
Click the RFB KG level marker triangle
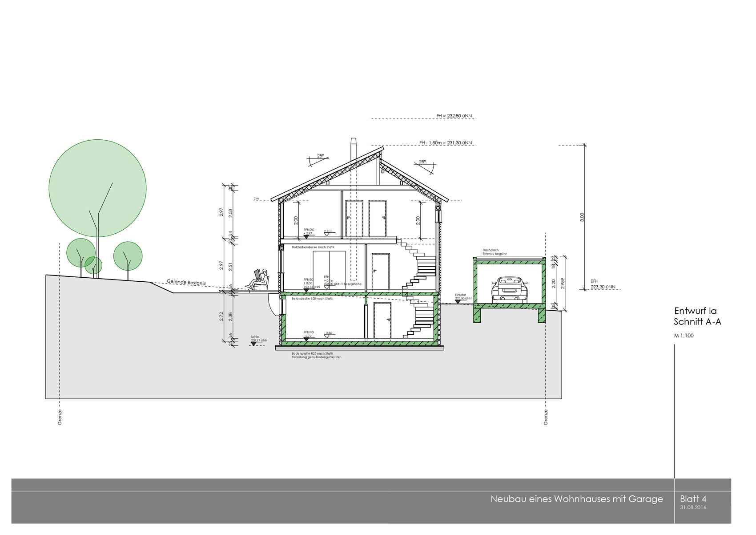[306, 339]
